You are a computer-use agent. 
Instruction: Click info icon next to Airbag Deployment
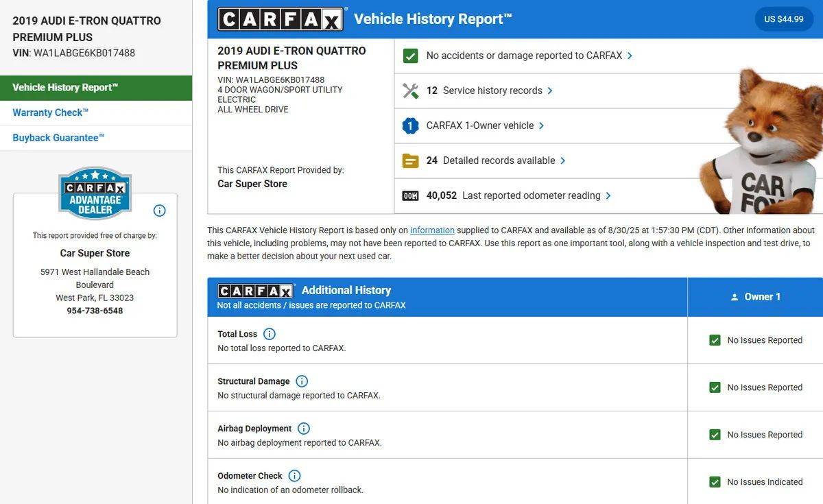[304, 429]
